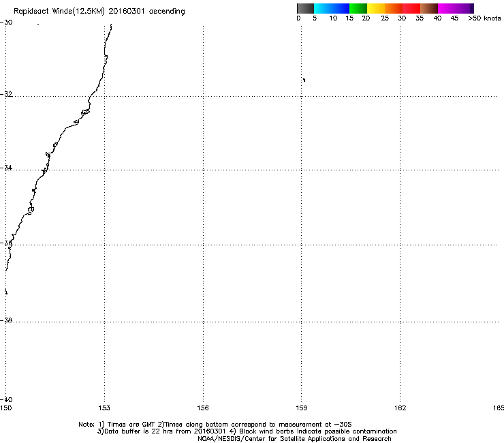
Task: Click the cyan-blue 5-15 knots color segment
Action: pos(332,8)
